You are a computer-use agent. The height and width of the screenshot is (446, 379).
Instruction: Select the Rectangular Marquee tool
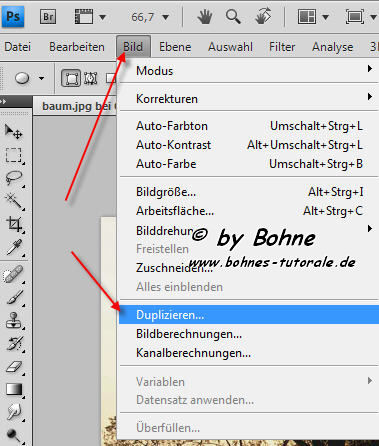(14, 155)
